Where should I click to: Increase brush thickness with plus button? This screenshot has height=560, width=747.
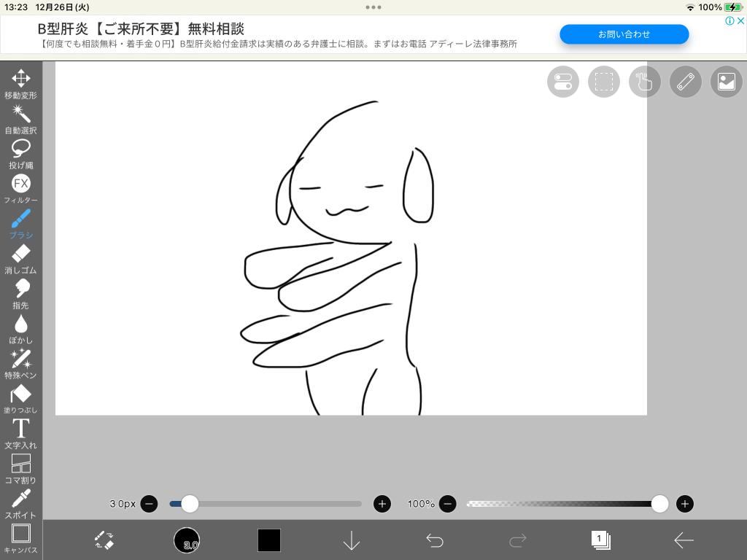pyautogui.click(x=382, y=504)
